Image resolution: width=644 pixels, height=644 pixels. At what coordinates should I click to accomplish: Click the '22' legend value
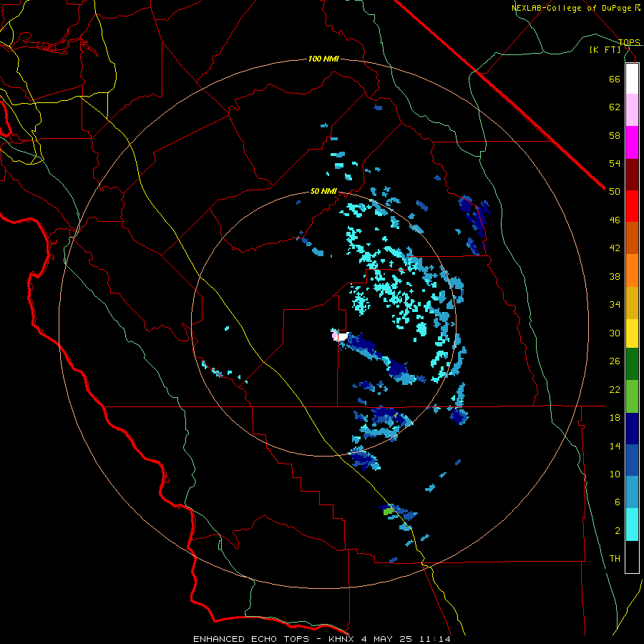tap(615, 389)
